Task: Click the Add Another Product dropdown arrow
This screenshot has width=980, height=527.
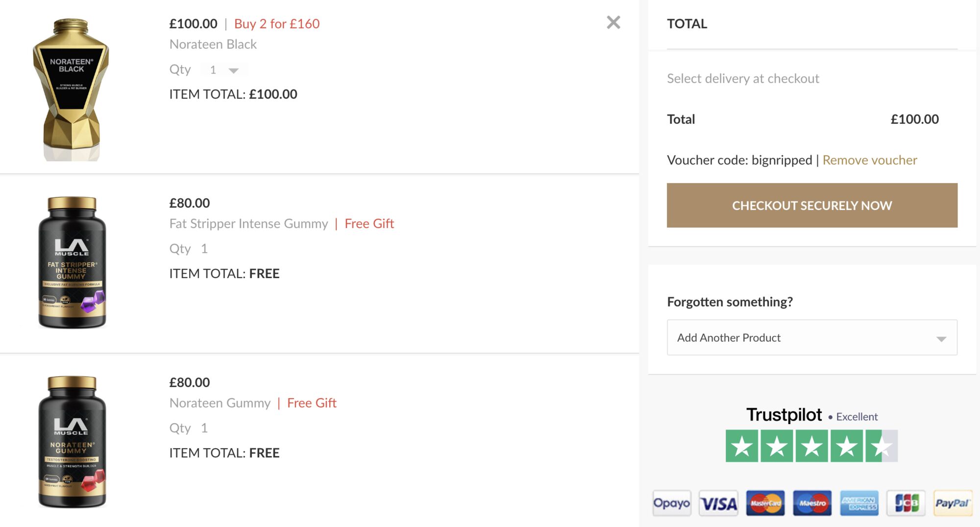Action: 941,339
